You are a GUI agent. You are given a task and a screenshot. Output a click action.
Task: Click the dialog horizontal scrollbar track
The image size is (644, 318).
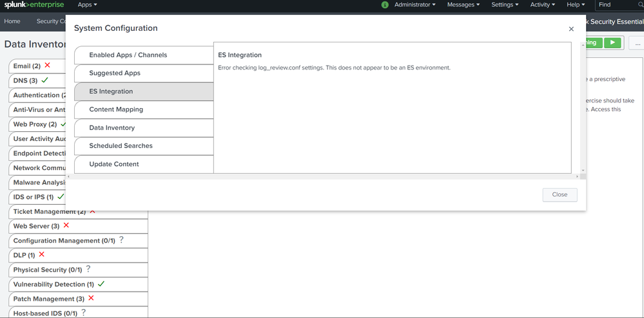[322, 176]
